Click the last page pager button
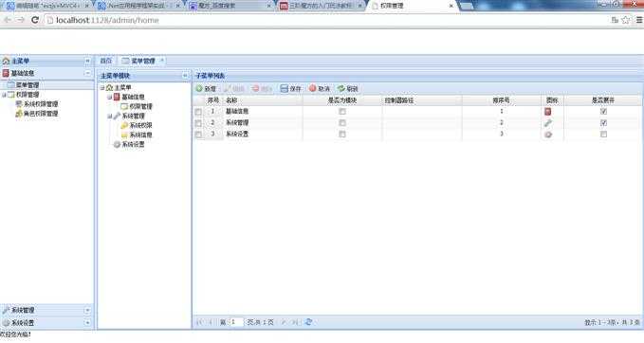644x343 pixels. 295,322
